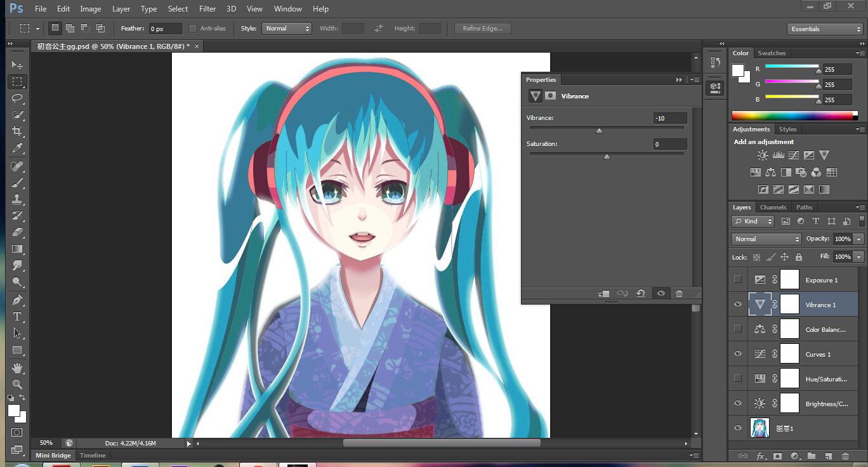
Task: Click the Feather input field
Action: point(165,29)
